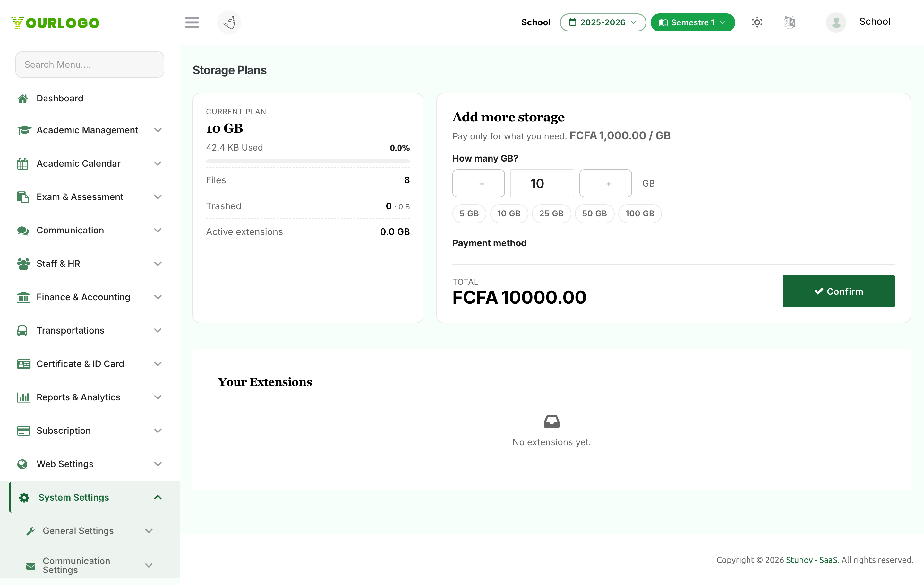Viewport: 924px width, 585px height.
Task: Open the Stunov - SaaS footer link
Action: click(x=812, y=560)
